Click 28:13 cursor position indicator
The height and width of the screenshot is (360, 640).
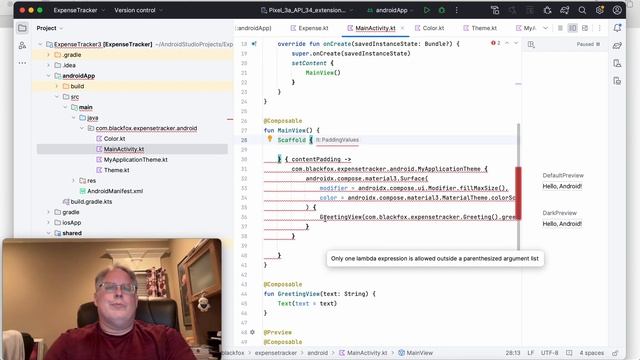coord(513,353)
